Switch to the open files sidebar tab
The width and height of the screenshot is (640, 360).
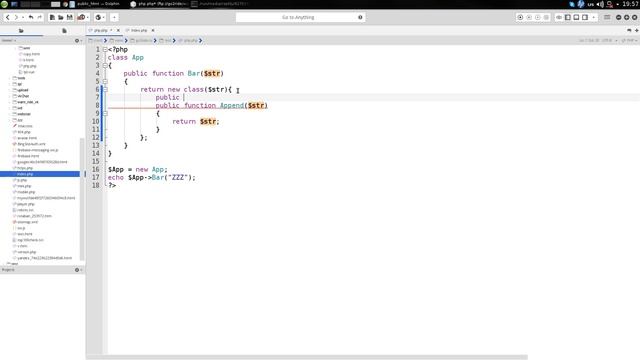pyautogui.click(x=64, y=31)
